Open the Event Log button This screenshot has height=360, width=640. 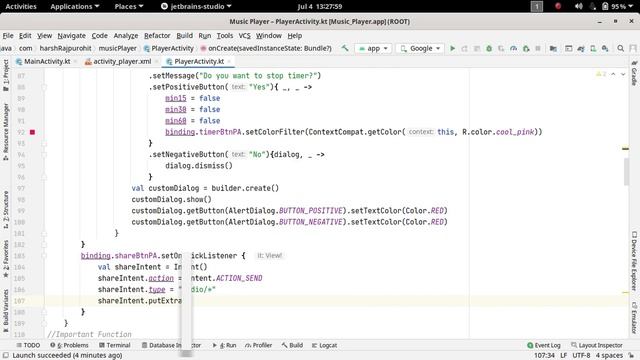click(x=544, y=345)
